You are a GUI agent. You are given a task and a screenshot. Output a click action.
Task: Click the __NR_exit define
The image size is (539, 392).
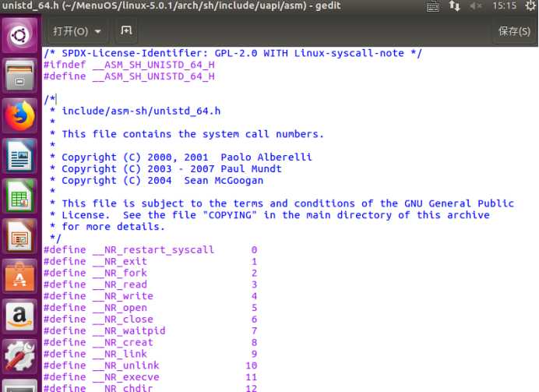click(x=150, y=262)
